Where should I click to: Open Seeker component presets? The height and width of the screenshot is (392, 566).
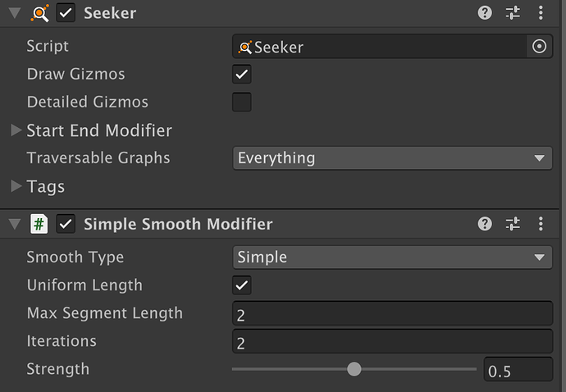[x=513, y=13]
